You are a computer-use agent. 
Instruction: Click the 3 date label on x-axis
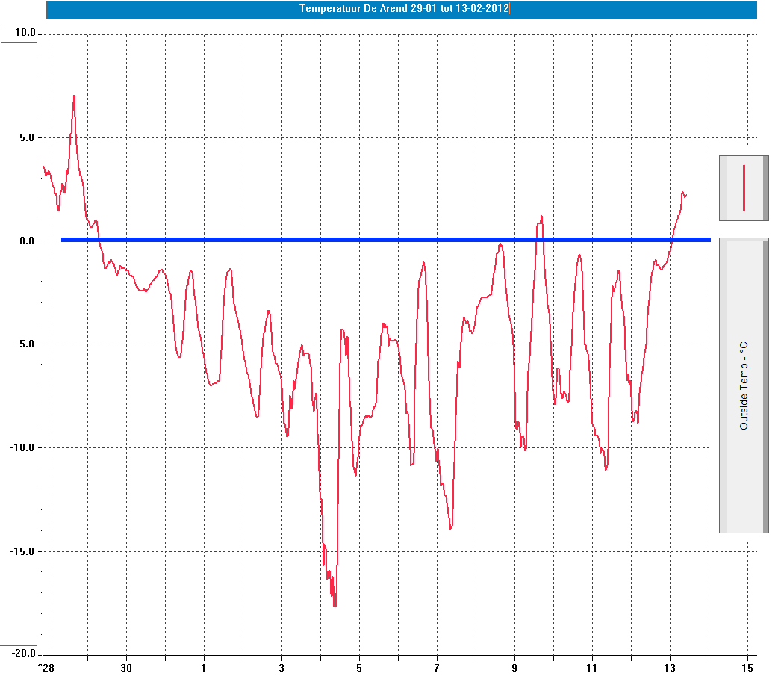coord(281,668)
